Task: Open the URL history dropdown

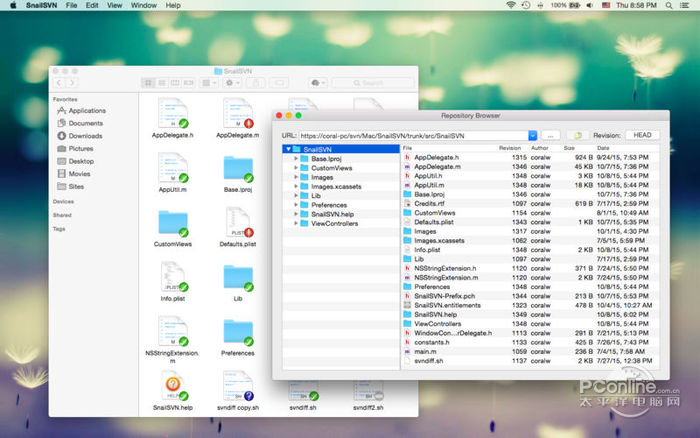Action: [532, 135]
